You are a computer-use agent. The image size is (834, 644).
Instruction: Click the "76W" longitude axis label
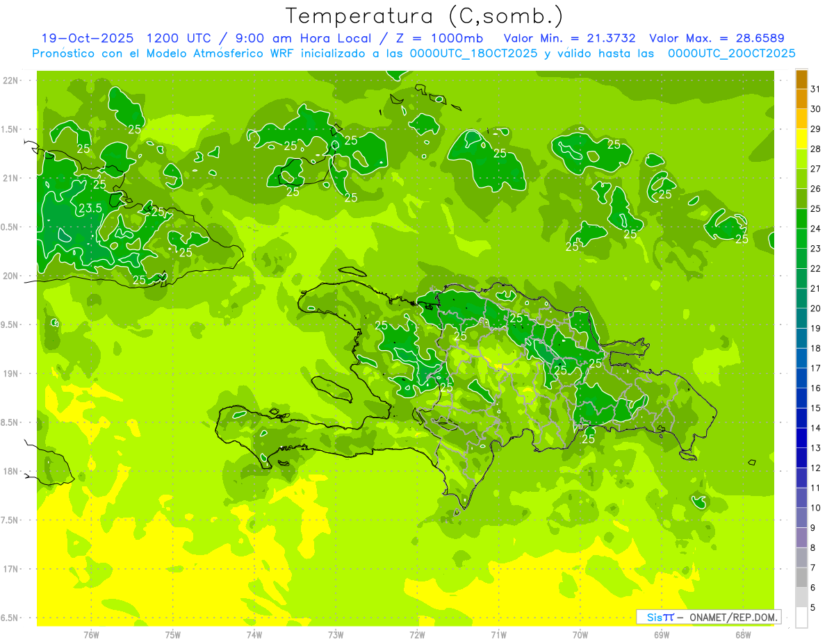point(91,635)
